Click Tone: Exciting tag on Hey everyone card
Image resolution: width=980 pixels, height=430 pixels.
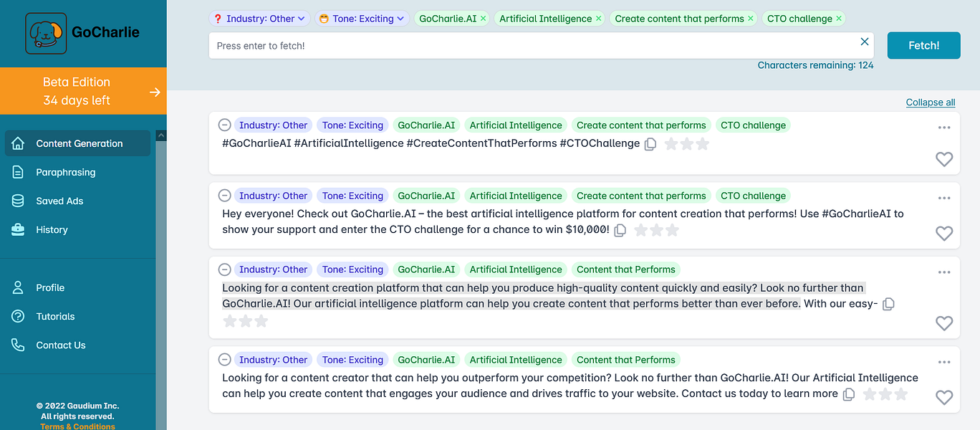pos(352,196)
